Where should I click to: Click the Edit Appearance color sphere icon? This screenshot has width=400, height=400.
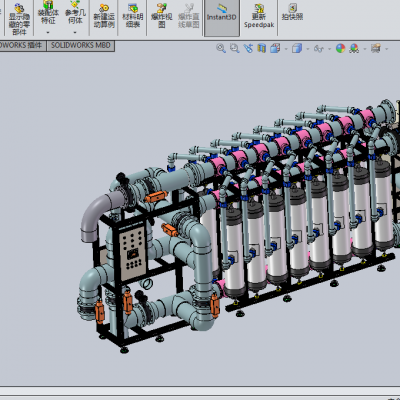tap(340, 48)
